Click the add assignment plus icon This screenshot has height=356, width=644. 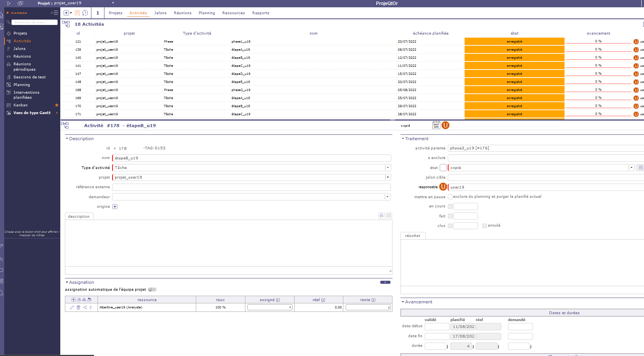point(73,300)
